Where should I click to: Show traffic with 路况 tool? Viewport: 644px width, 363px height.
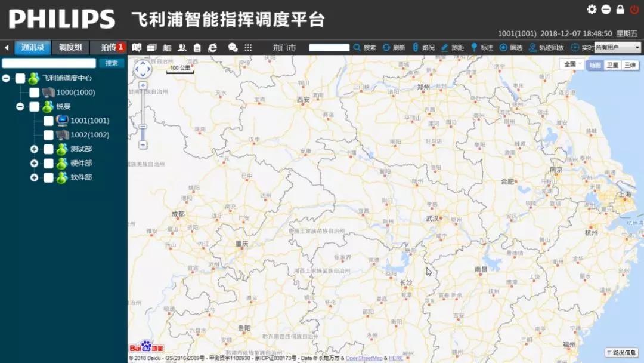coord(423,48)
